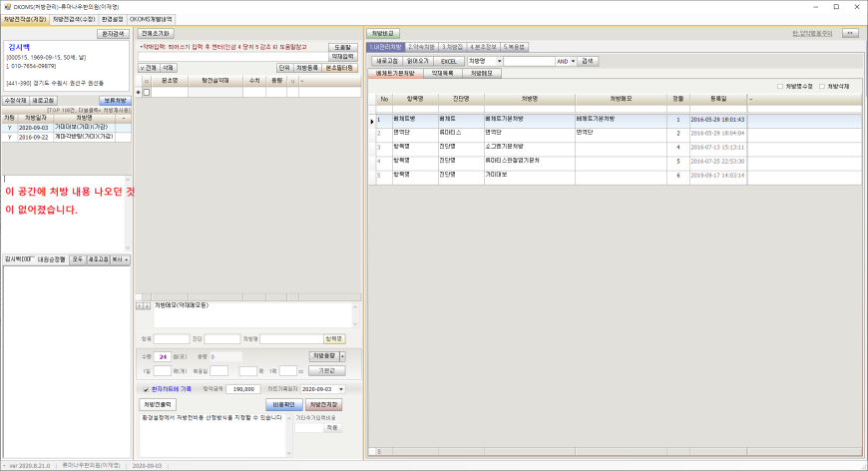The image size is (868, 471).
Task: Click 새로고침 in the right panel toolbar
Action: pos(386,61)
